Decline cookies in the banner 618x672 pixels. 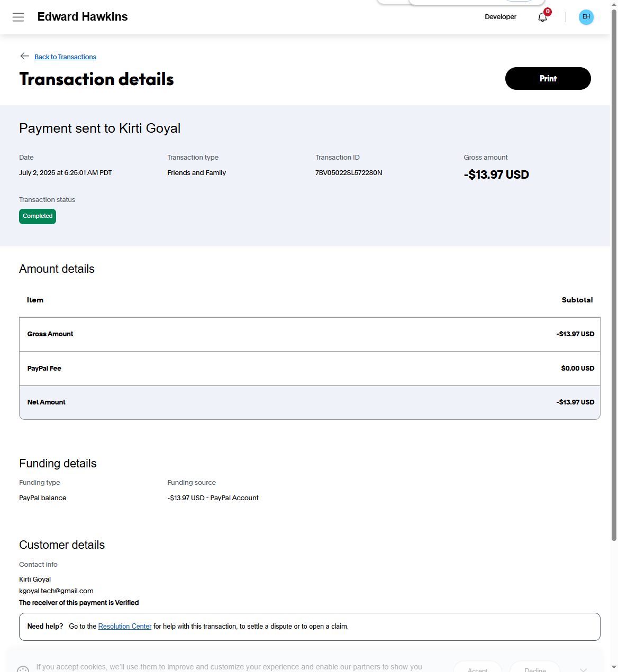pyautogui.click(x=535, y=669)
